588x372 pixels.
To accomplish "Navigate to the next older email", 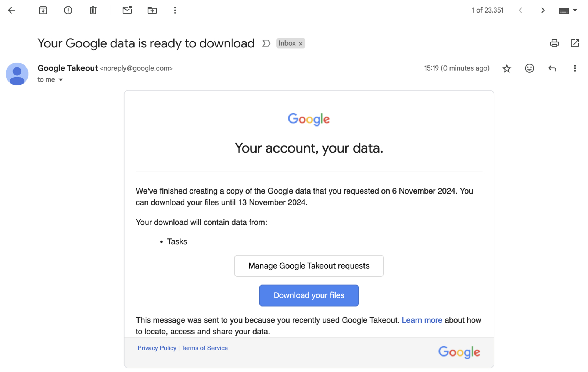I will pos(543,10).
